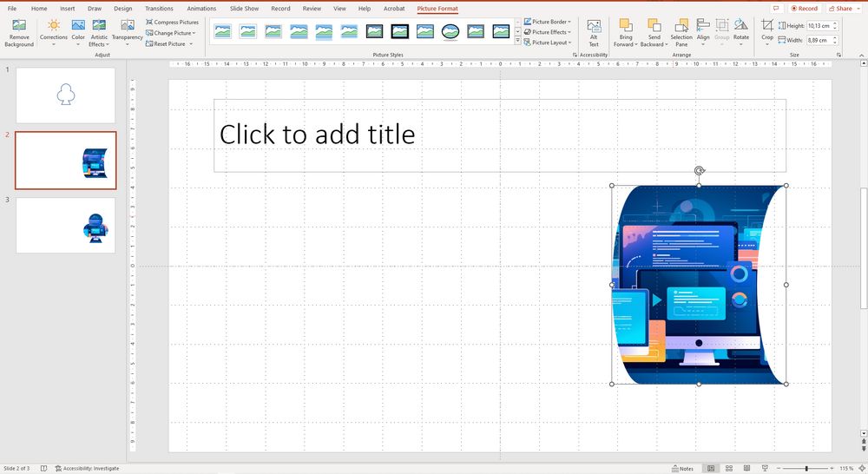Toggle the Notes pane

682,469
